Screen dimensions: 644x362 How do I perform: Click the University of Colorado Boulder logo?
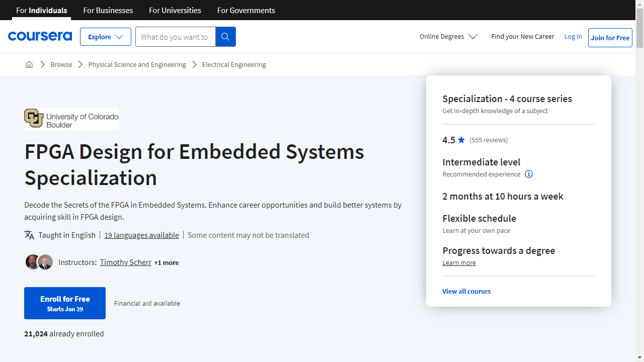point(71,119)
